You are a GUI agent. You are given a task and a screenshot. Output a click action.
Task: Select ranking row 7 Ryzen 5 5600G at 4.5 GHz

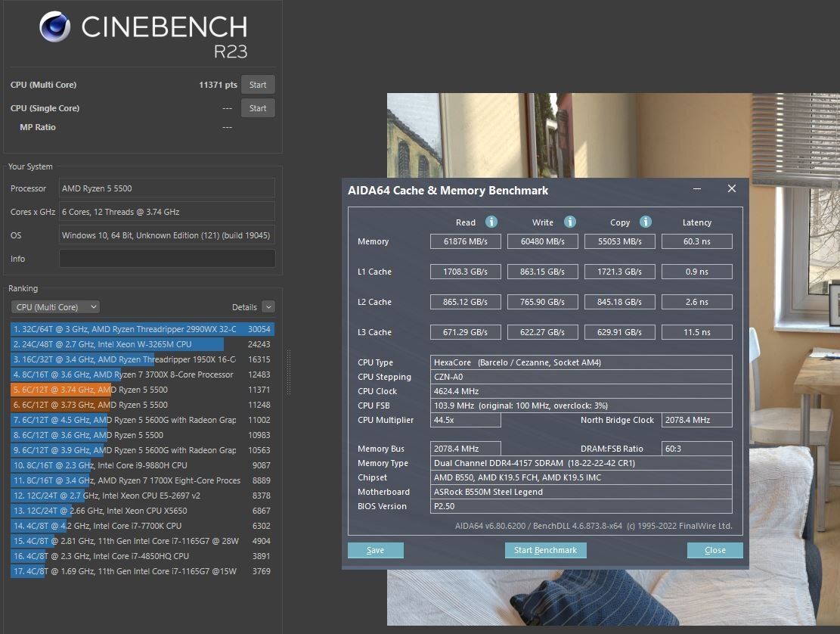(x=142, y=420)
